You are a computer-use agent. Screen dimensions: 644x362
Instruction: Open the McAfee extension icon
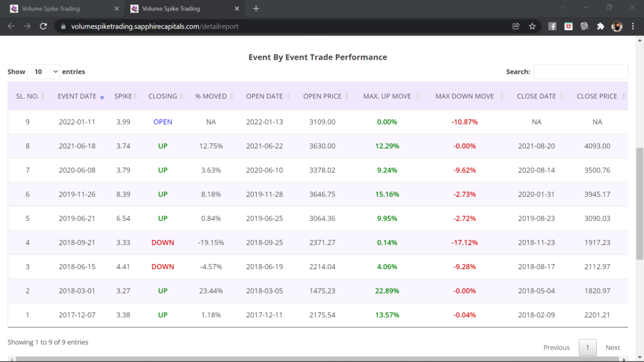tap(568, 26)
